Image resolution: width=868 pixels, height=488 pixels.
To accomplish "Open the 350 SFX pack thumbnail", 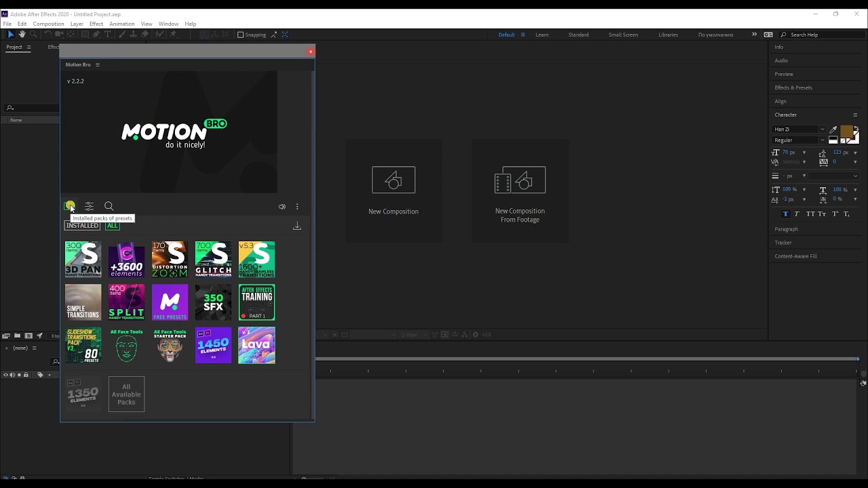I will [213, 302].
